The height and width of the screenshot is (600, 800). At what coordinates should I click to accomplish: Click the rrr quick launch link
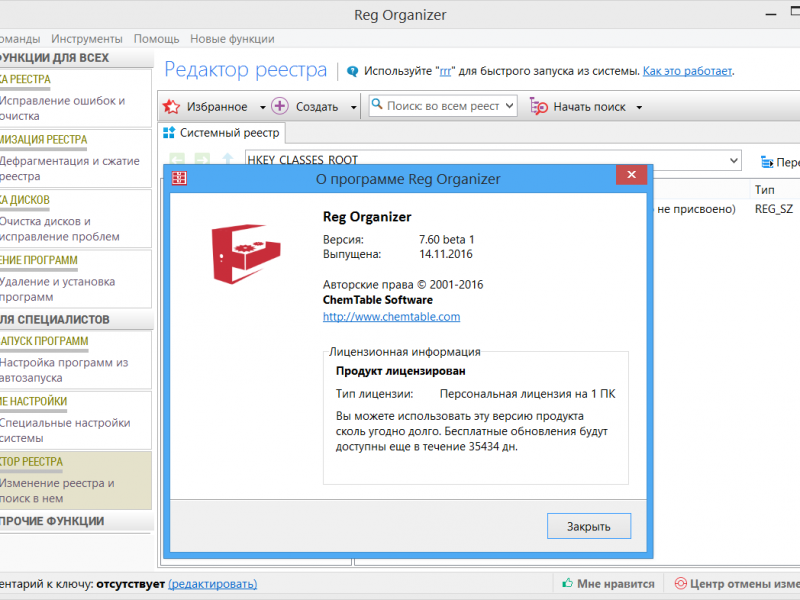click(445, 71)
